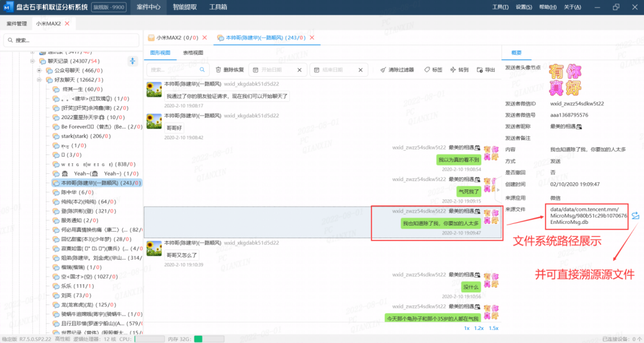Click the 标签 button
Screen dimensions: 644x343
point(434,70)
